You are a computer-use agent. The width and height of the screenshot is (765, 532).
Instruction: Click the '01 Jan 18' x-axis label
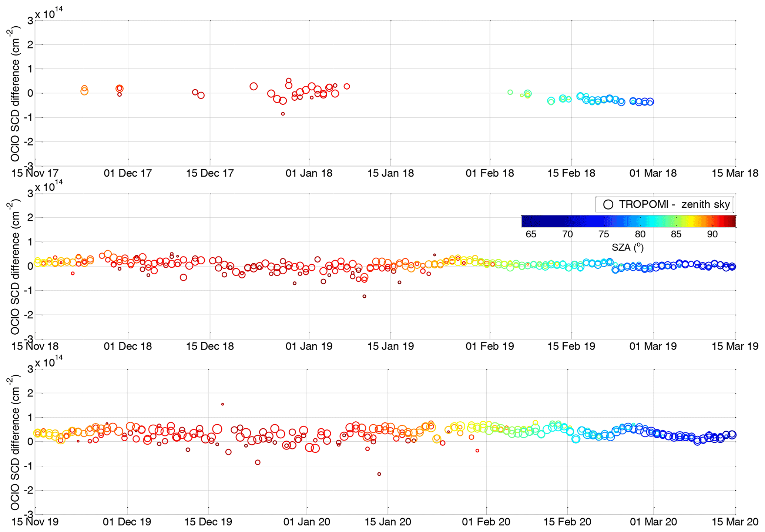coord(309,173)
